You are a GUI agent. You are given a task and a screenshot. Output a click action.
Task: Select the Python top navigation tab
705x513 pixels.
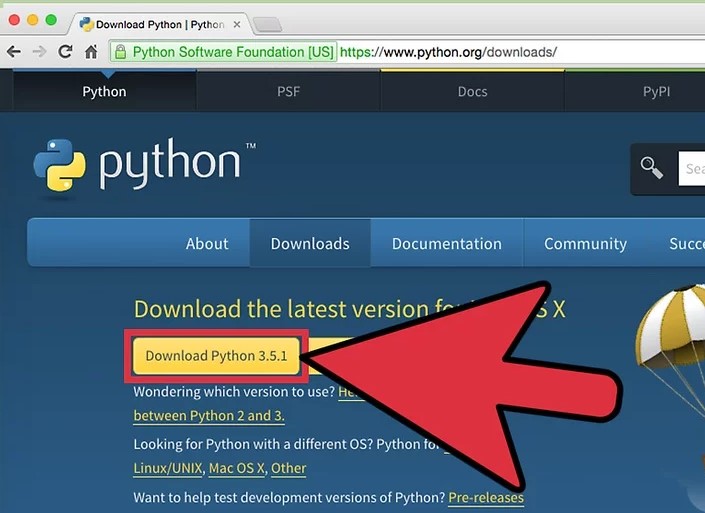pos(104,91)
